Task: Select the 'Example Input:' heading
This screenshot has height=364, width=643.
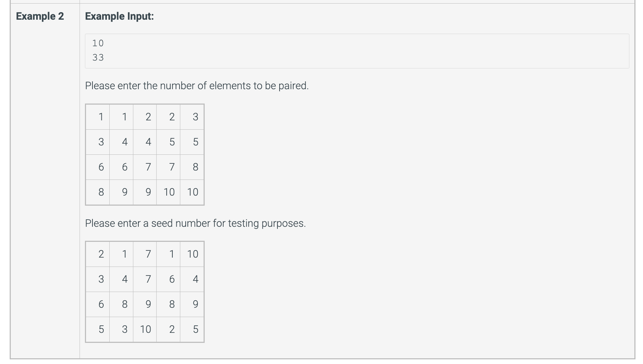Action: pos(119,16)
